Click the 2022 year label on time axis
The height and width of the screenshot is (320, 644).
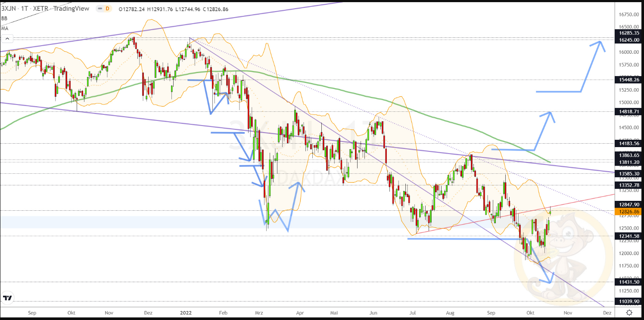point(186,313)
